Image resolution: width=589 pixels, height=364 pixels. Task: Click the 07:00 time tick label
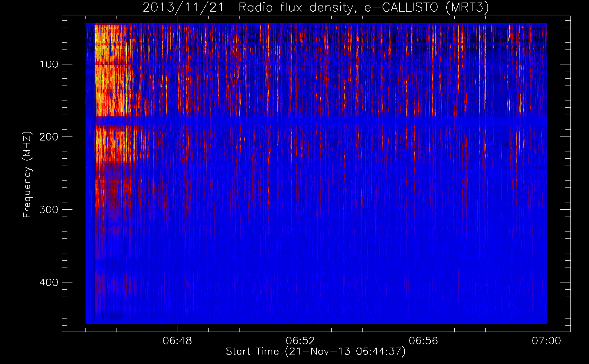click(x=546, y=341)
